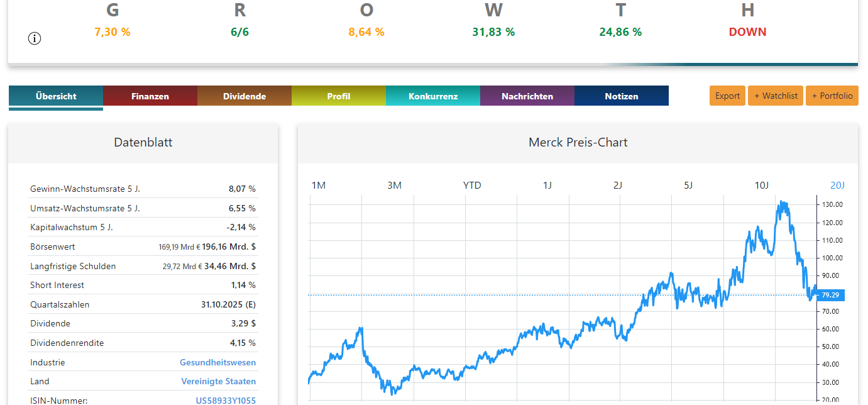Open the Vereinigte Staaten country link
Viewport: 868px width, 405px height.
click(219, 381)
